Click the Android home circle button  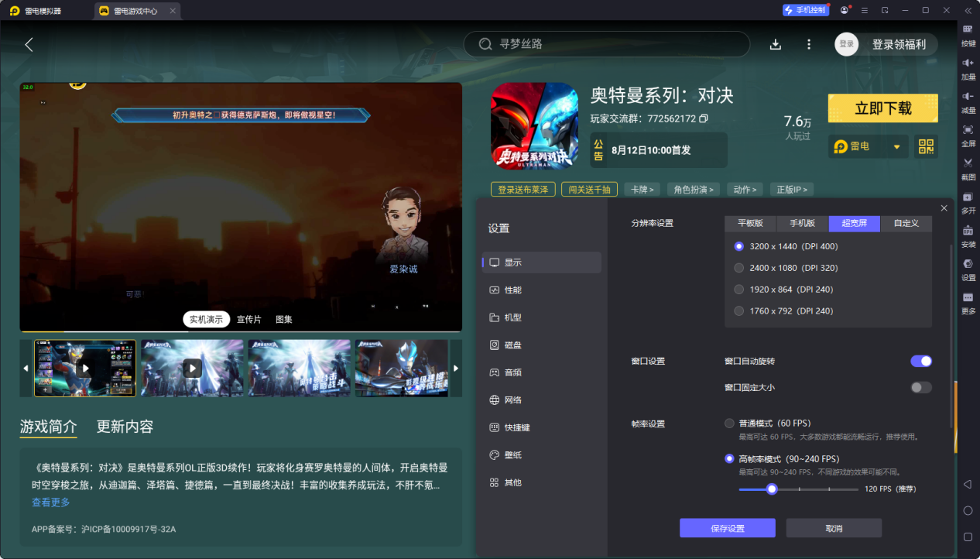pos(968,510)
